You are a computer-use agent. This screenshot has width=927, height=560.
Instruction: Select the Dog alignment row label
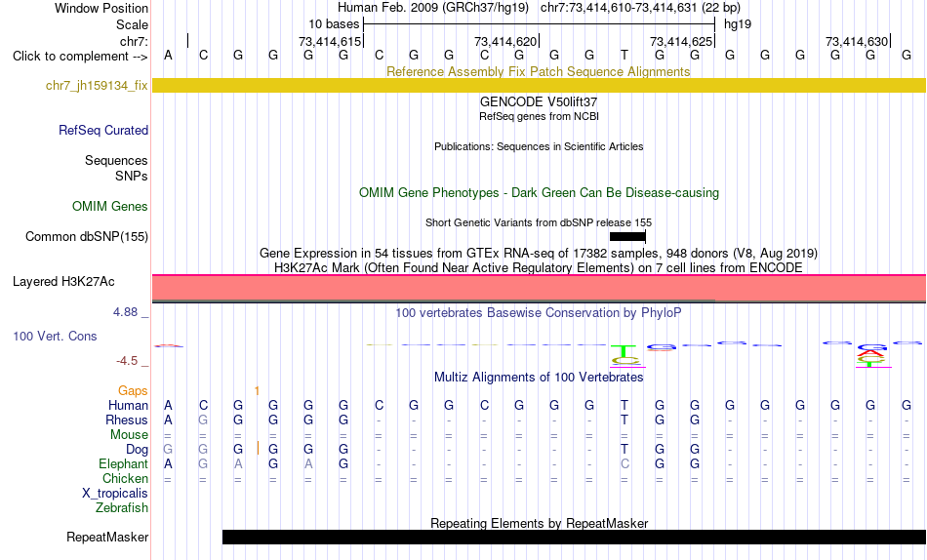pyautogui.click(x=137, y=450)
